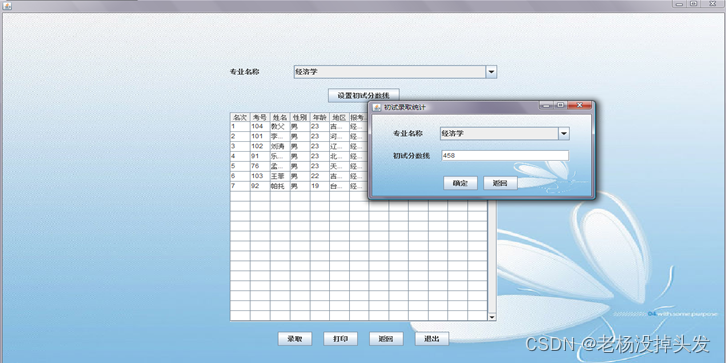726x363 pixels.
Task: Click the 录取 button at the bottom
Action: pos(295,338)
